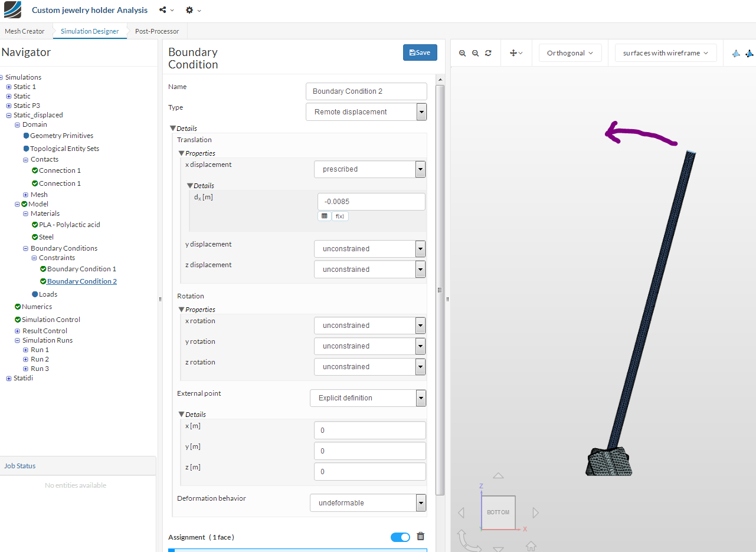756x552 pixels.
Task: Open the surfaces with wireframe display dropdown
Action: [x=665, y=52]
